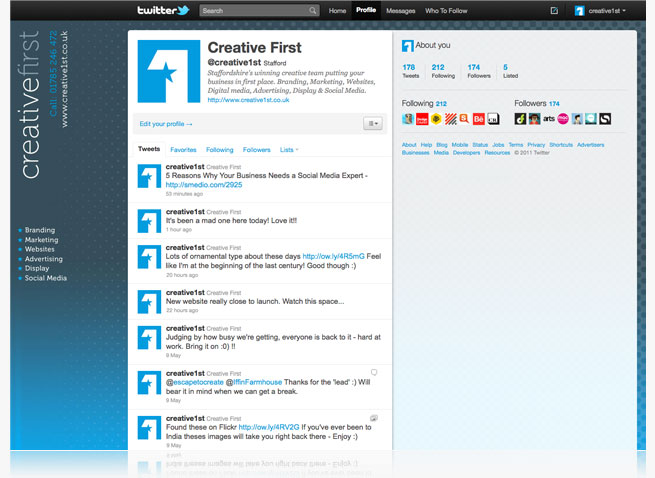Open the http://www.creative1st.co.uk profile link

coord(248,100)
